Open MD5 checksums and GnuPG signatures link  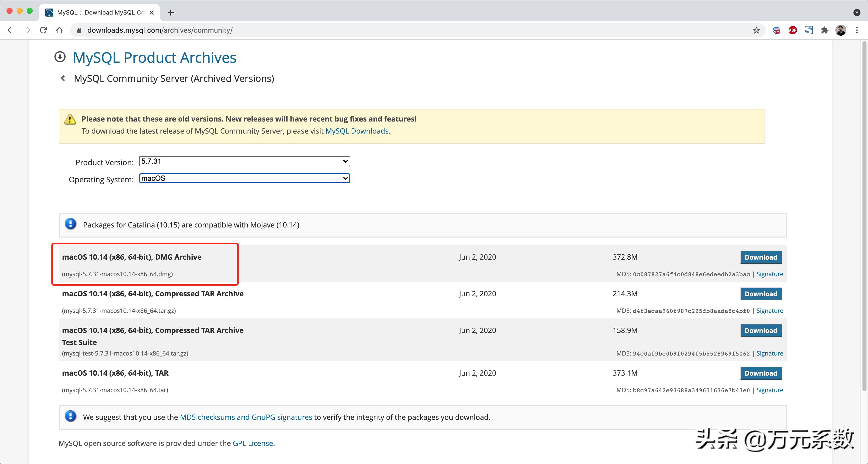pyautogui.click(x=246, y=417)
